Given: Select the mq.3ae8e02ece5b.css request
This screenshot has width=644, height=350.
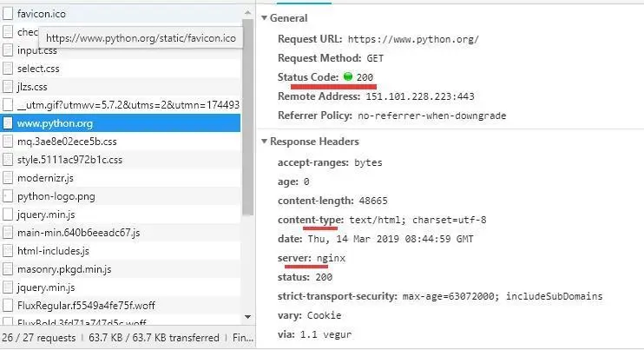Looking at the screenshot, I should point(121,142).
